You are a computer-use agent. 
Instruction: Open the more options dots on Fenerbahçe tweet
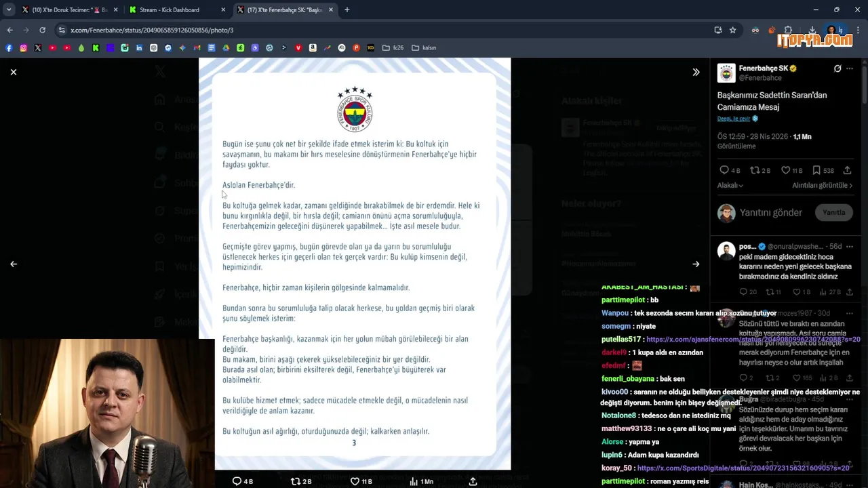(850, 68)
